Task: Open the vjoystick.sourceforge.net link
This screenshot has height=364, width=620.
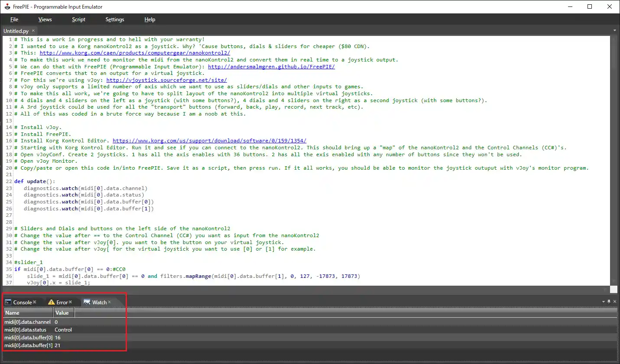Action: click(166, 80)
